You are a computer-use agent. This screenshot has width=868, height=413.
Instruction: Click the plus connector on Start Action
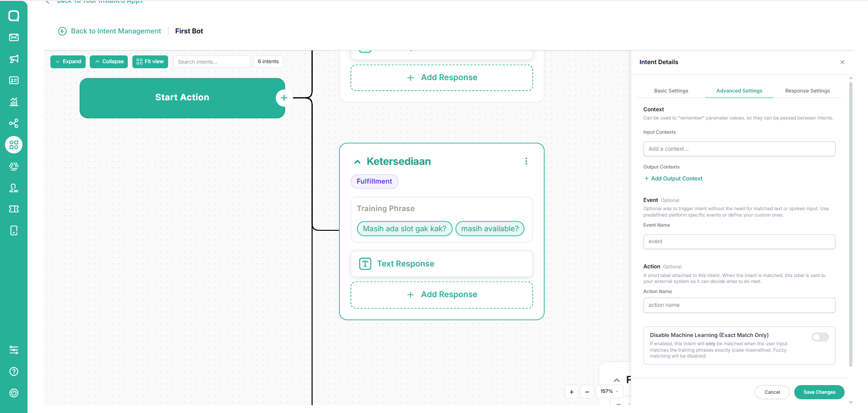coord(284,98)
